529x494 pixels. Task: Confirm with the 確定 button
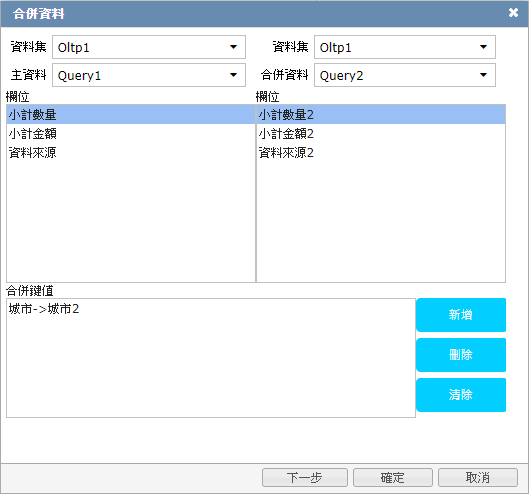point(393,477)
